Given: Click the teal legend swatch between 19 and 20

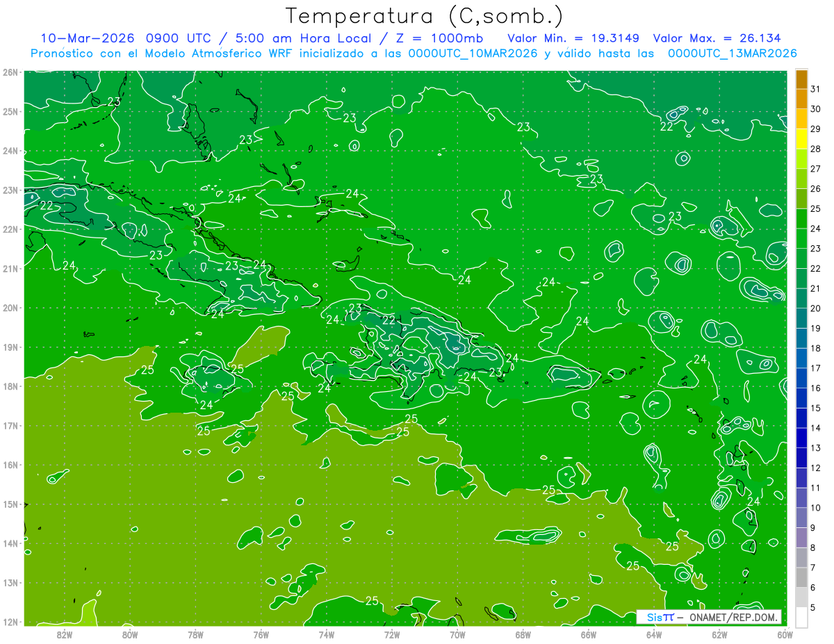Looking at the screenshot, I should 801,318.
